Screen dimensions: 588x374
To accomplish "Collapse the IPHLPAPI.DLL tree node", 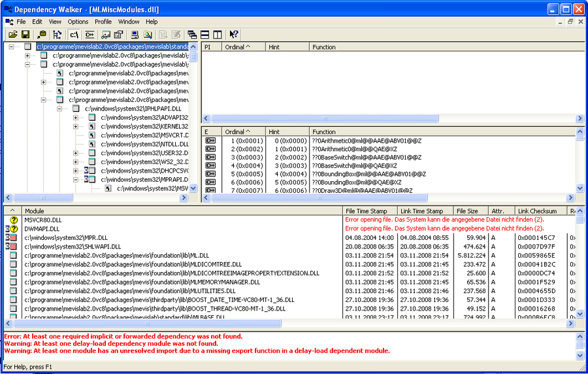I will coord(59,109).
